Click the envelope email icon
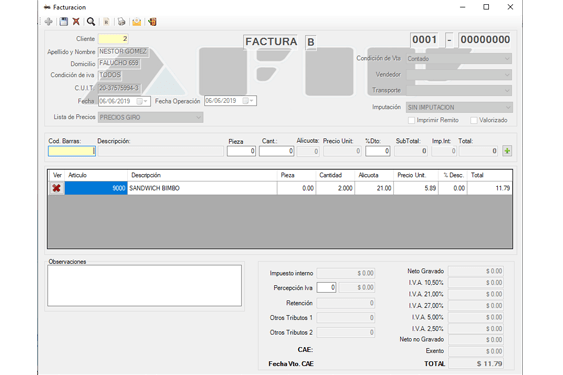 pos(136,22)
